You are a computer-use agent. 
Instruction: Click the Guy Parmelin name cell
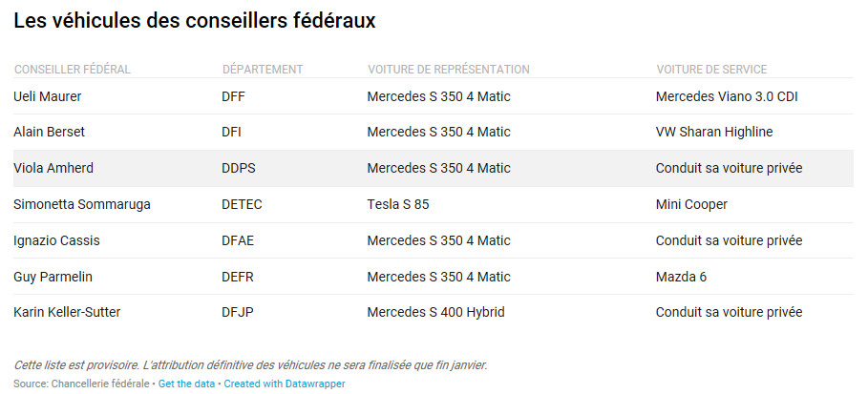point(53,277)
